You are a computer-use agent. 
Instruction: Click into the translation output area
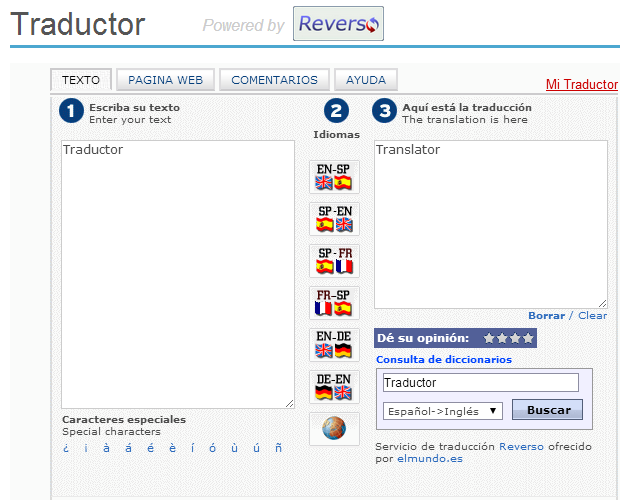coord(491,224)
